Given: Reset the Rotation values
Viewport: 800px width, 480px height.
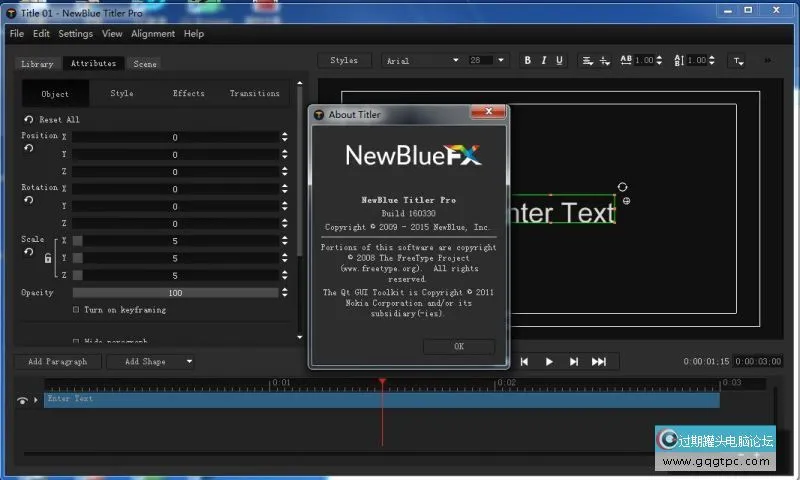Looking at the screenshot, I should coord(29,200).
